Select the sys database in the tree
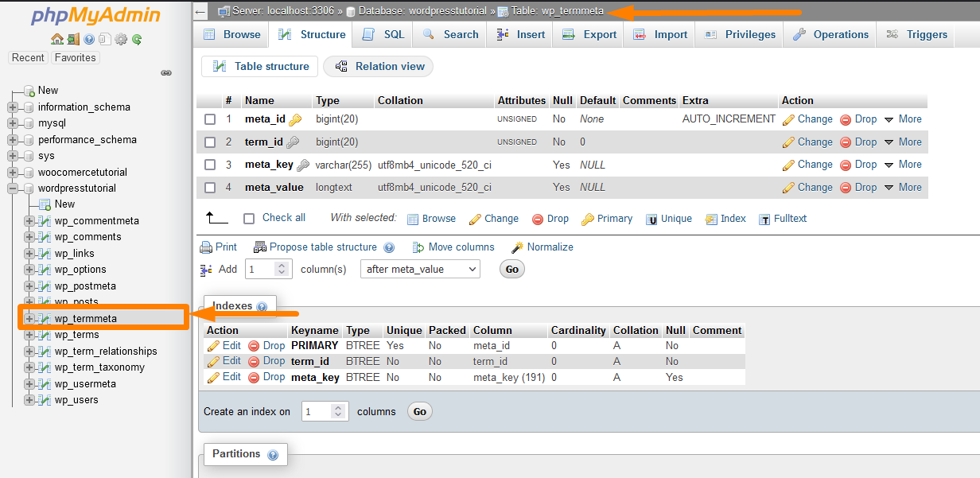Screen dimensions: 980x478 46,156
